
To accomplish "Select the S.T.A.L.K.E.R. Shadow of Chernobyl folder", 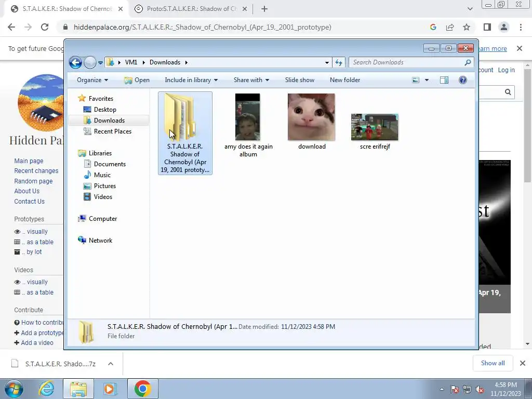I will 185,134.
